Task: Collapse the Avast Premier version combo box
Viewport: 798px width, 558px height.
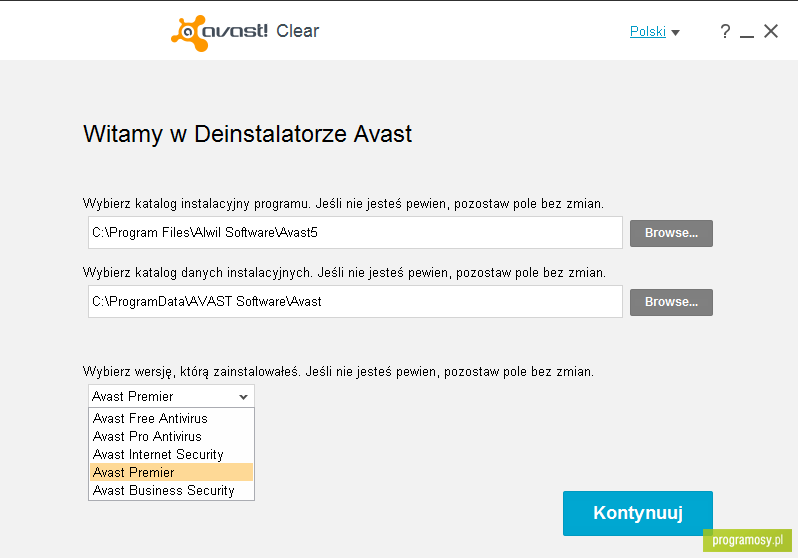Action: coord(171,396)
